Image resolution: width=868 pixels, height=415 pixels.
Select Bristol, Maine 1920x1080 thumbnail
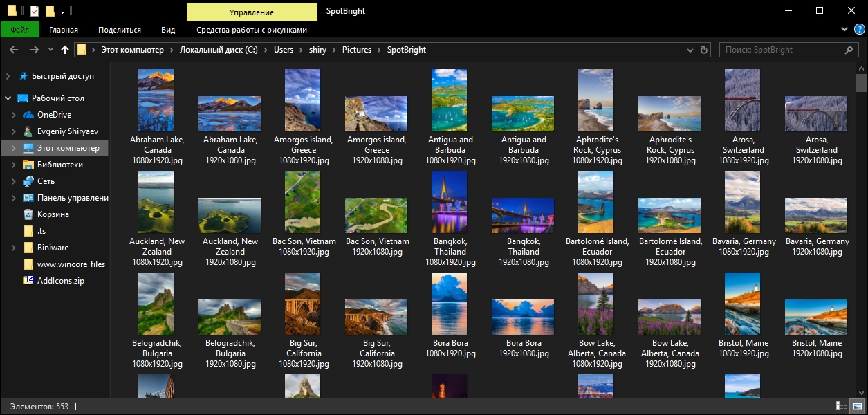coord(816,317)
